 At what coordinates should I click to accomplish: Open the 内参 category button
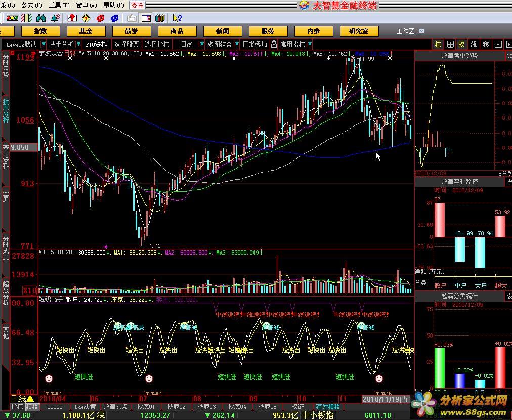(x=314, y=31)
